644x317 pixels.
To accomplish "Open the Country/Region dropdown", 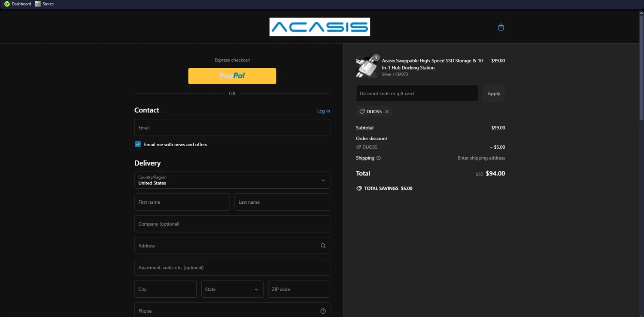I will tap(232, 180).
